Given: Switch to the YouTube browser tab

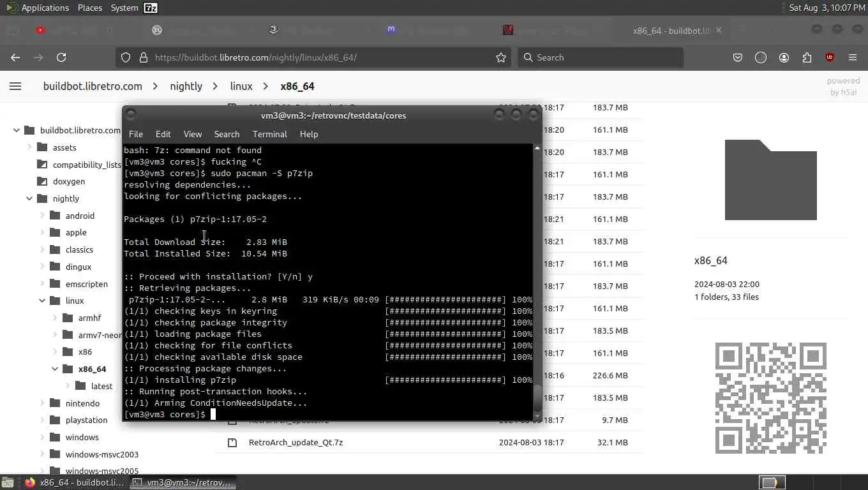Looking at the screenshot, I should 41,30.
